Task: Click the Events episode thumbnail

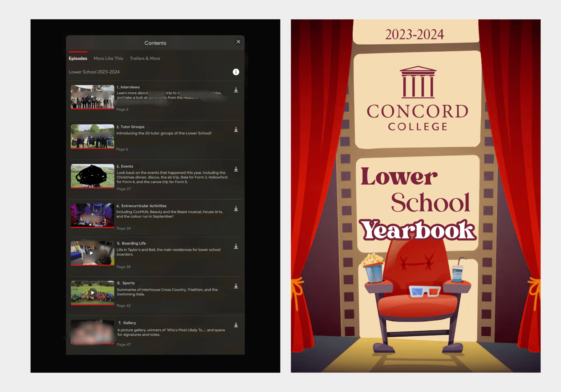Action: click(92, 176)
